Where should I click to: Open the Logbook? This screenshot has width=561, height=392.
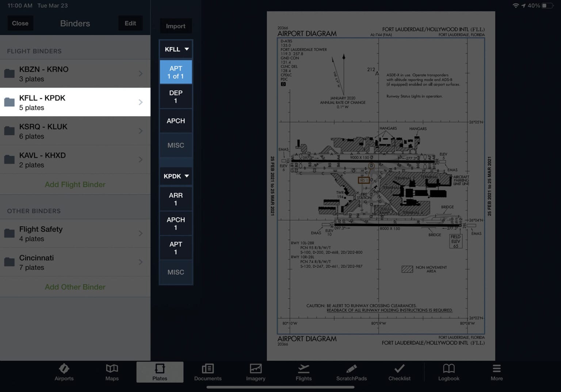[x=449, y=372]
